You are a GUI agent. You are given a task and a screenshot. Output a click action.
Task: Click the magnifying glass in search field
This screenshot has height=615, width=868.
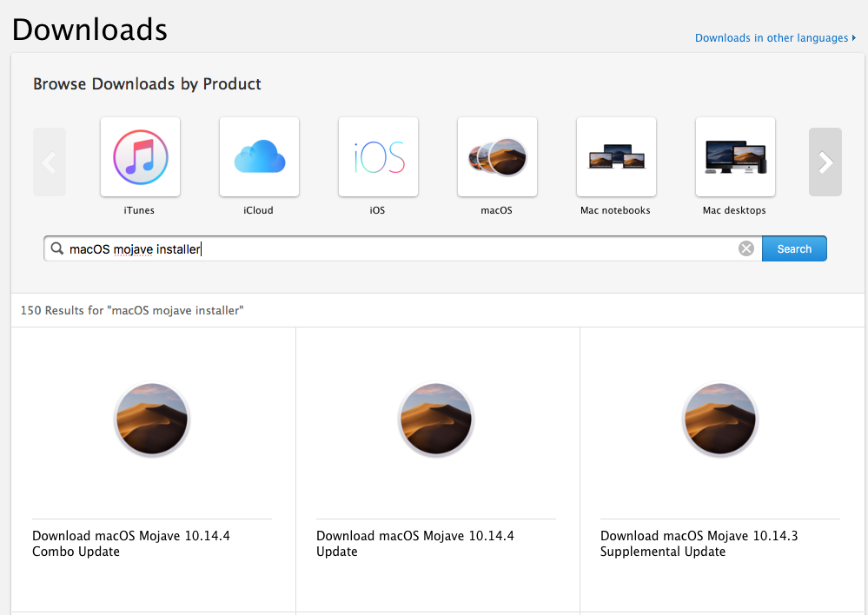point(57,248)
